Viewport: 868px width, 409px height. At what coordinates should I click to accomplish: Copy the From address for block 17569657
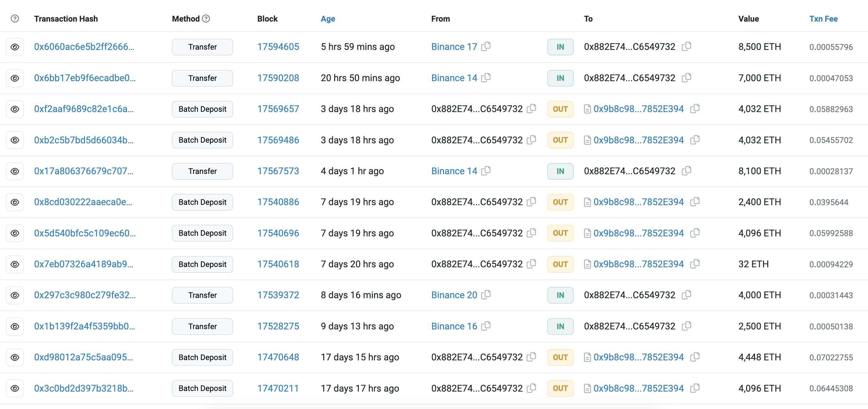(531, 108)
